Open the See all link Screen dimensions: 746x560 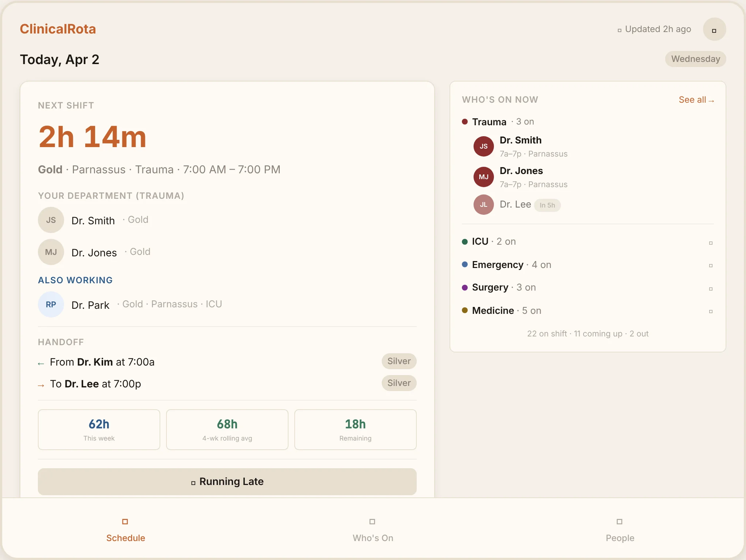click(x=696, y=100)
